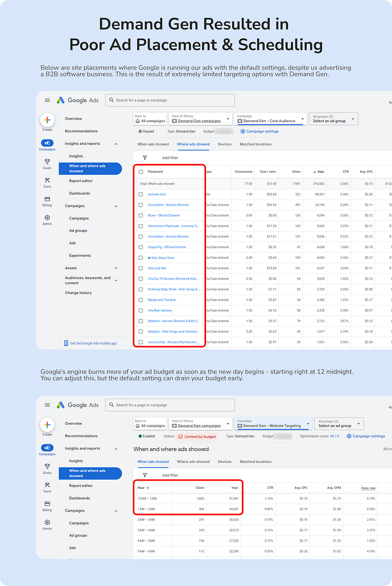Viewport: 392px width, 586px height.
Task: Click the mobile phone icon beside the app link
Action: (x=66, y=343)
